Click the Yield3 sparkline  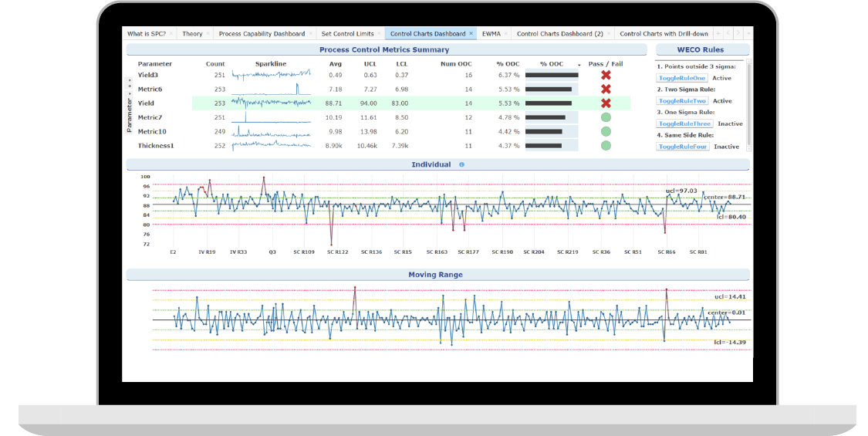coord(272,75)
